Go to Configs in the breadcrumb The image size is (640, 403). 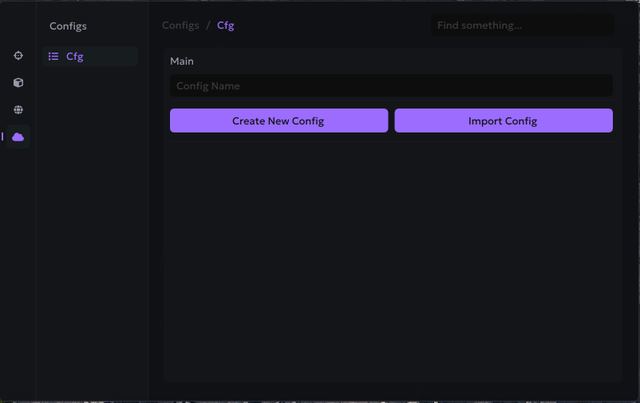tap(180, 25)
